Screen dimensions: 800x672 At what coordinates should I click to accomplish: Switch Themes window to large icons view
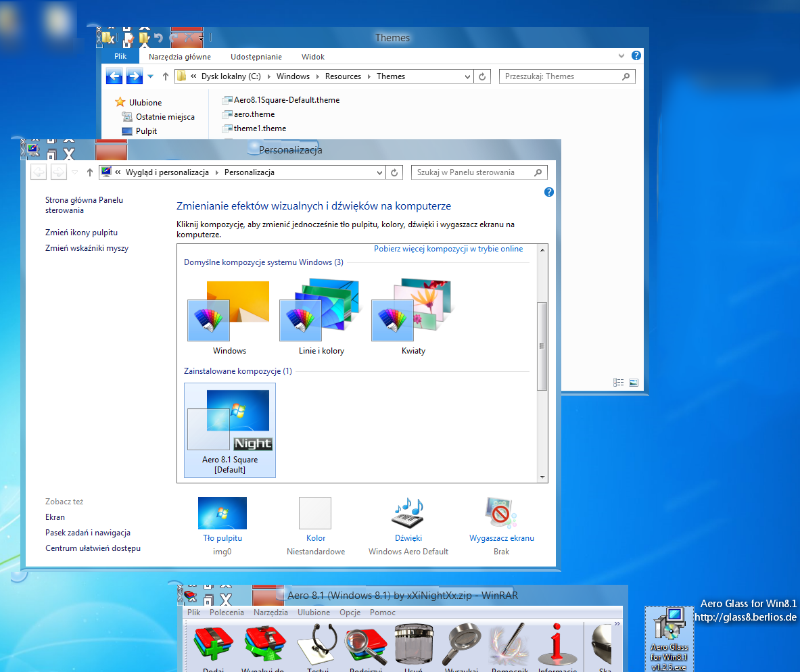pos(634,383)
